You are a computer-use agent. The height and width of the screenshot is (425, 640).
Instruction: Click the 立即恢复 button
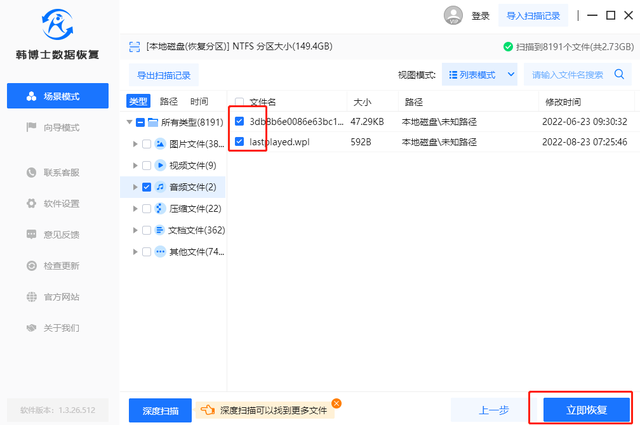point(587,410)
